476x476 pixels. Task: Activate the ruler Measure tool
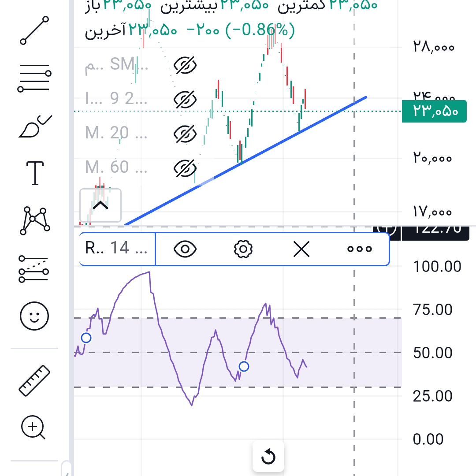pyautogui.click(x=35, y=380)
